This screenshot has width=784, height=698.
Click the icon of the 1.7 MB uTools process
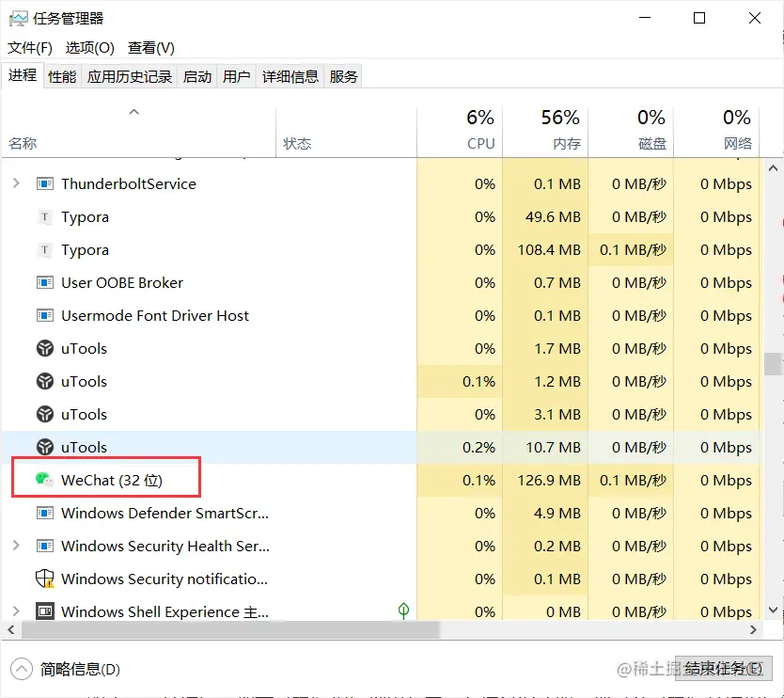(45, 348)
